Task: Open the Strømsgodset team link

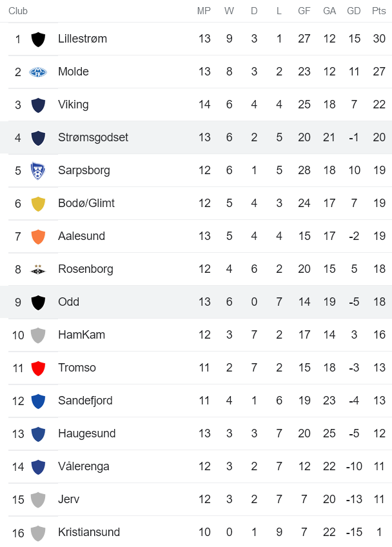Action: click(x=93, y=137)
